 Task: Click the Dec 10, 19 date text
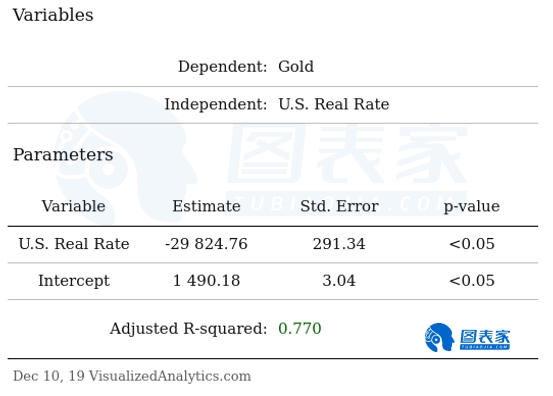pos(49,376)
